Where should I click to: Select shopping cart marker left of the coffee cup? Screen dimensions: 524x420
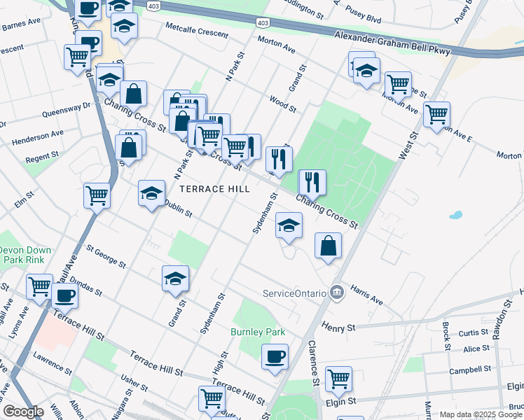click(x=39, y=286)
